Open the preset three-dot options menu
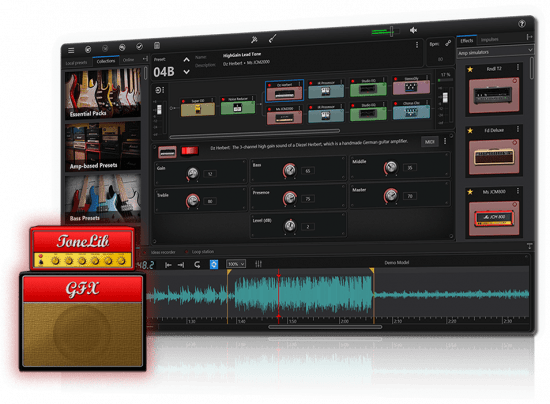Image resolution: width=550 pixels, height=404 pixels. click(x=417, y=45)
